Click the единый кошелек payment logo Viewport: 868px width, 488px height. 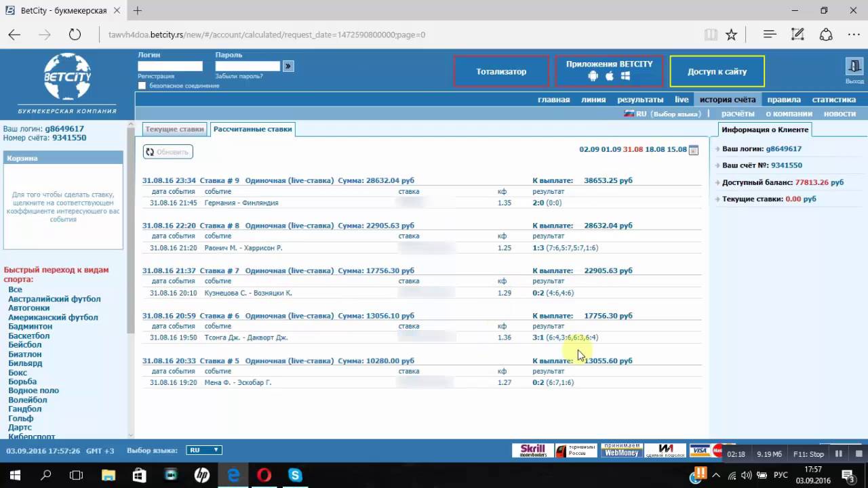665,450
